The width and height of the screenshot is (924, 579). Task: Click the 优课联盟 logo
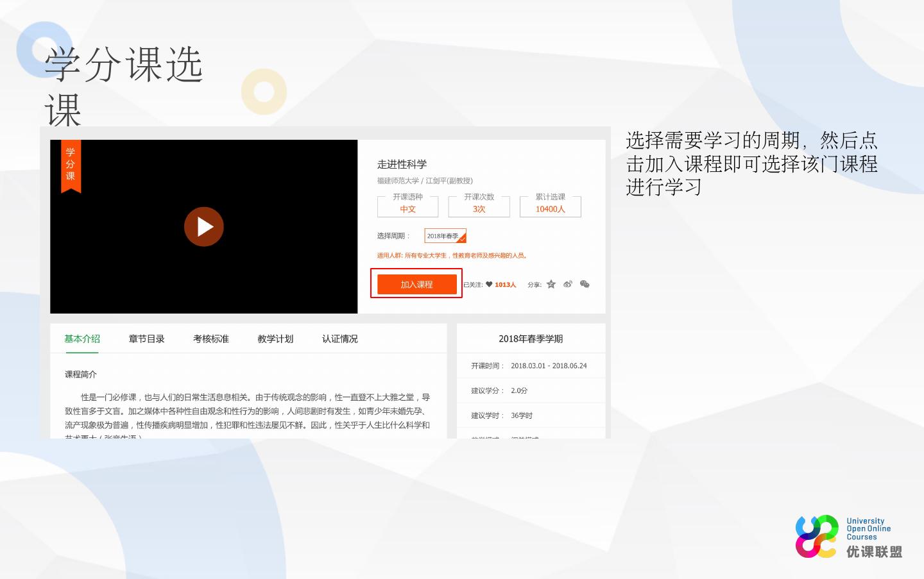[x=848, y=537]
